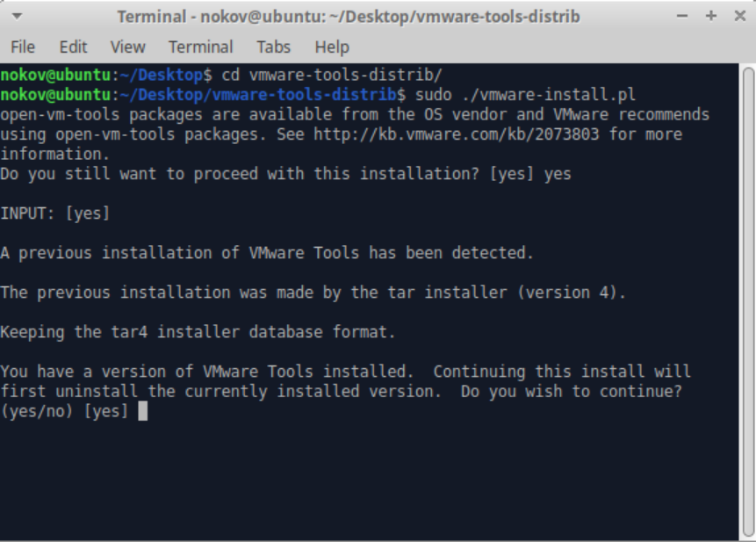This screenshot has width=756, height=542.
Task: Click the terminal cursor after [yes] prompt
Action: [143, 411]
